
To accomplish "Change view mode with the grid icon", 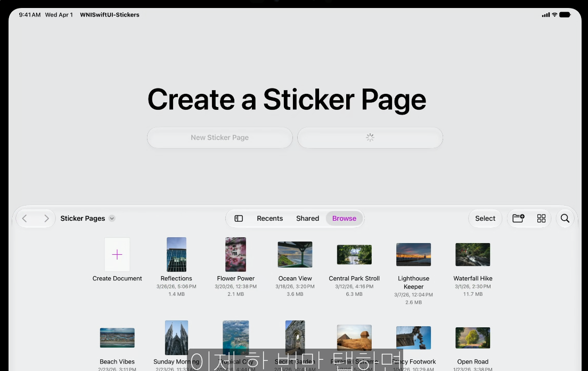I will tap(541, 219).
